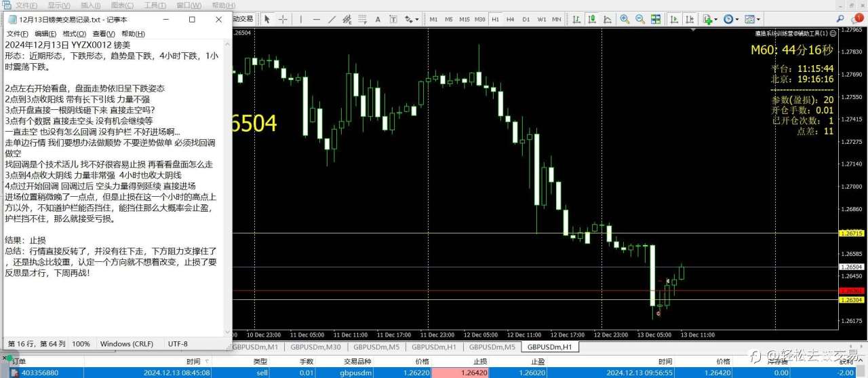The height and width of the screenshot is (378, 868).
Task: Switch chart to H4 timeframe
Action: [510, 19]
